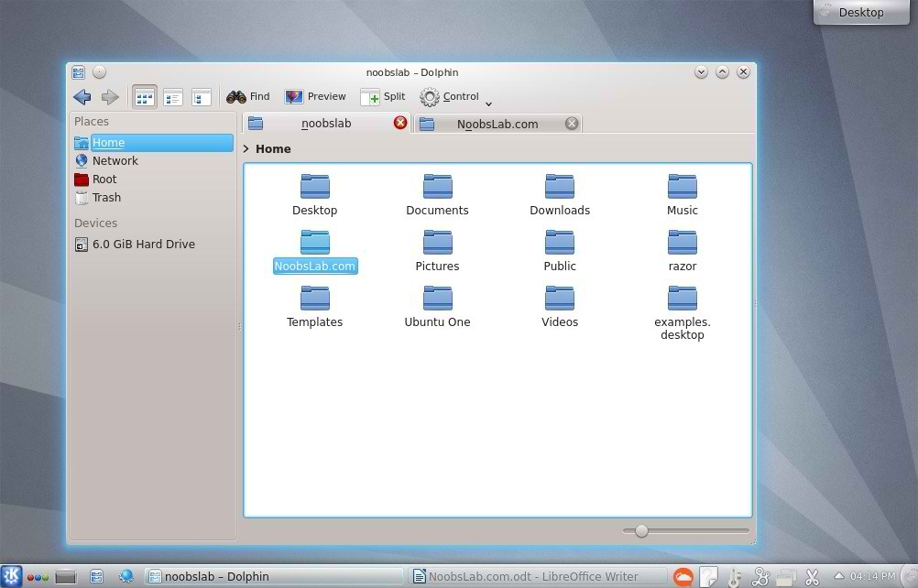This screenshot has width=918, height=588.
Task: Open the Ubuntu One cloud tray icon
Action: (x=683, y=578)
